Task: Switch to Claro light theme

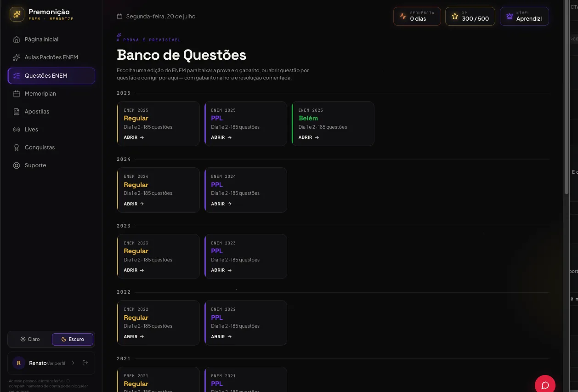Action: pyautogui.click(x=30, y=340)
